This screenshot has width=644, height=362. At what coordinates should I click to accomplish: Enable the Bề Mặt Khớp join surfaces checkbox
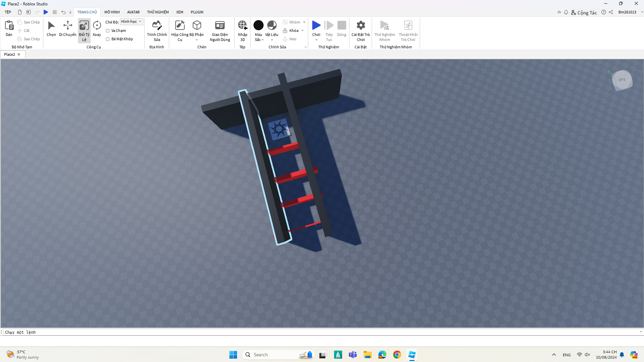108,39
